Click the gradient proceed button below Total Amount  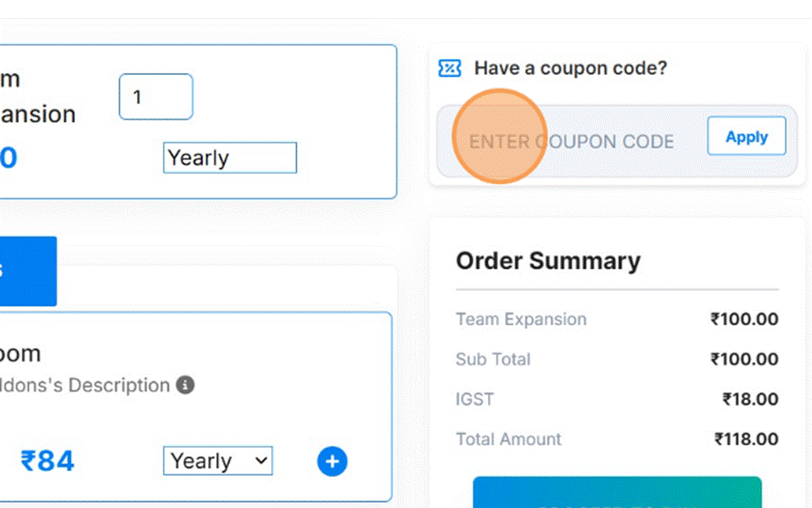[617, 493]
